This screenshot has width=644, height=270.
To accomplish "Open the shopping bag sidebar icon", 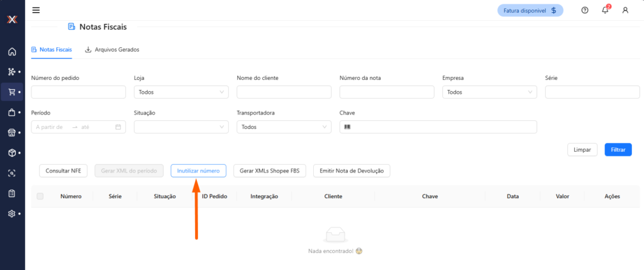I will click(11, 113).
